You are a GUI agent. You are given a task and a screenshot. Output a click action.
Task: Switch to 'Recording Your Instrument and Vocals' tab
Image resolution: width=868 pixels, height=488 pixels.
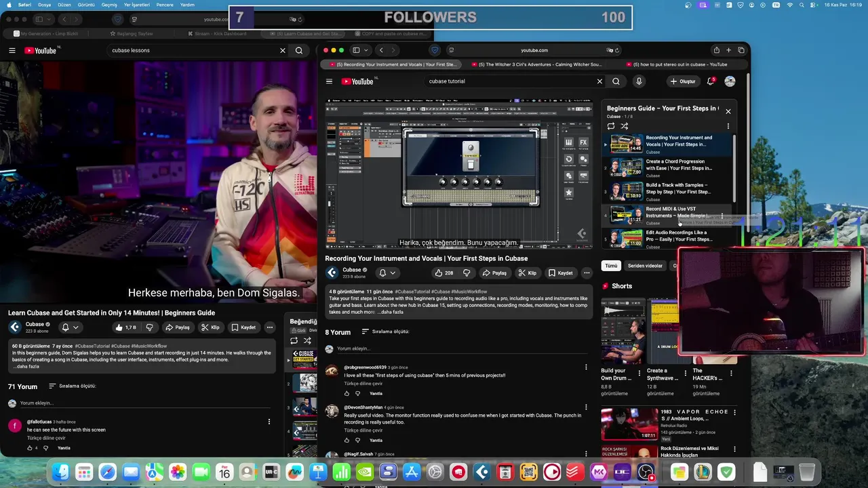391,64
